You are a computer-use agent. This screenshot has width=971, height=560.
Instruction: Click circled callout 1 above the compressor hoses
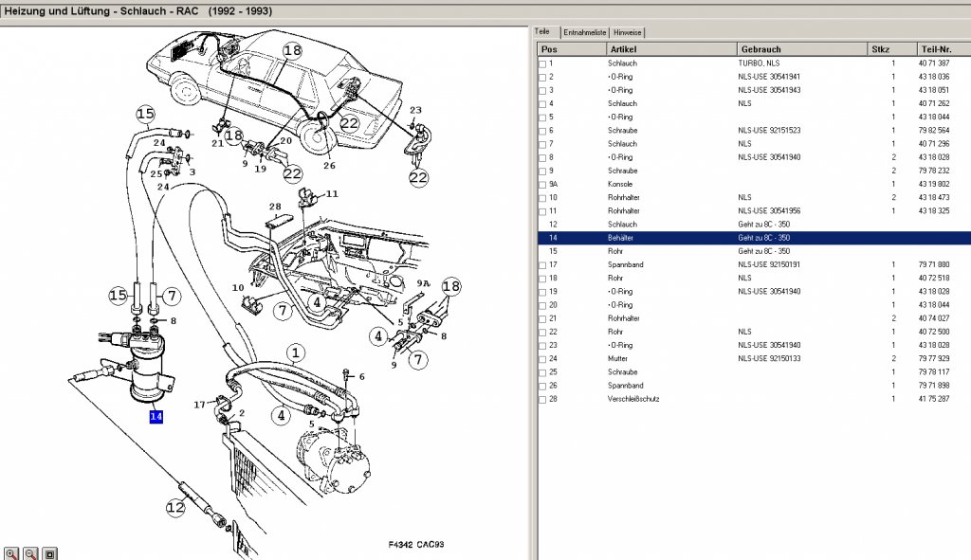click(x=296, y=353)
